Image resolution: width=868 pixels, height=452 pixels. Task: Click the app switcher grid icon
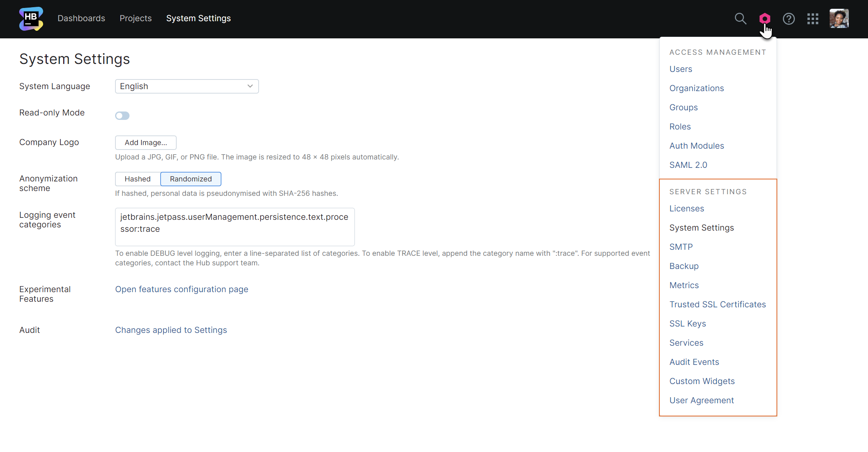pos(813,18)
